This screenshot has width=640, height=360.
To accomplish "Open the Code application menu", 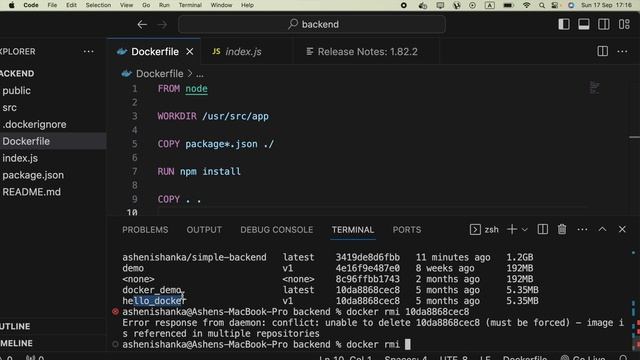I will 31,5.
